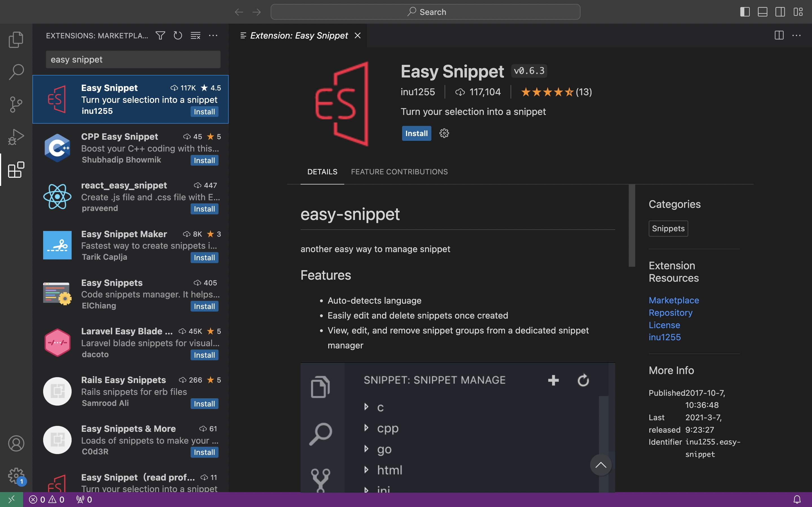Viewport: 812px width, 507px height.
Task: Select the Details tab
Action: pos(322,172)
